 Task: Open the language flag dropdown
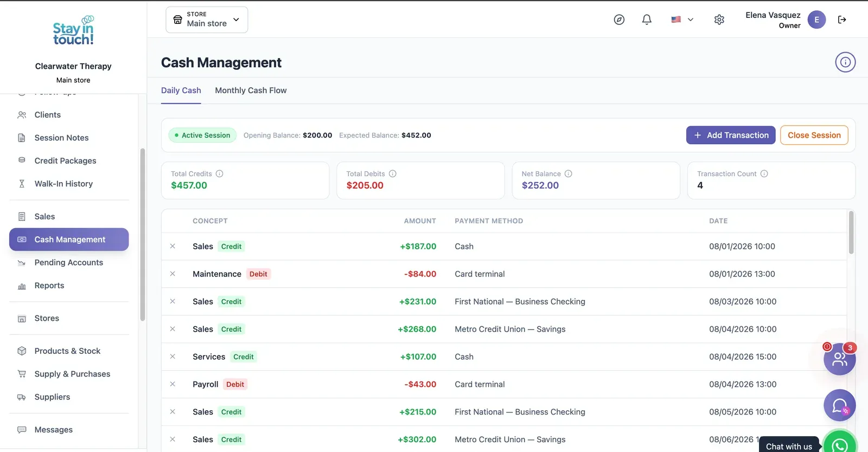click(x=682, y=20)
